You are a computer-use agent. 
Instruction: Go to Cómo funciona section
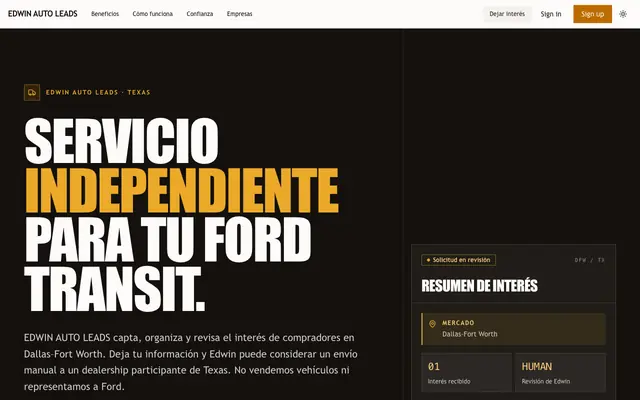153,14
